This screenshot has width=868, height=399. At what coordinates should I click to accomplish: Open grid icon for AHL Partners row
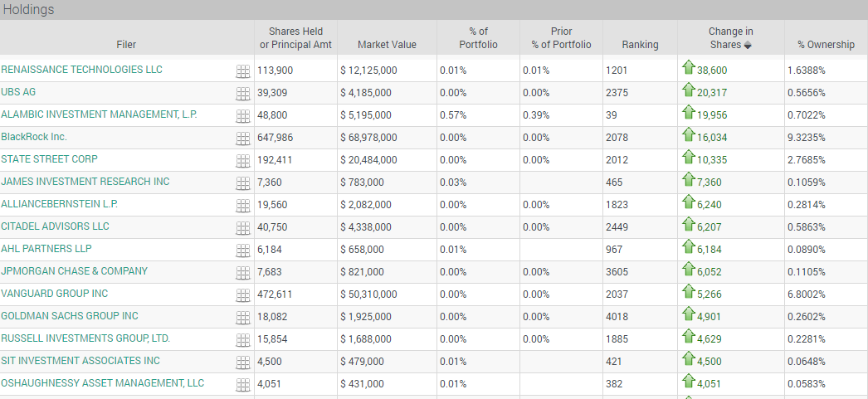point(242,251)
